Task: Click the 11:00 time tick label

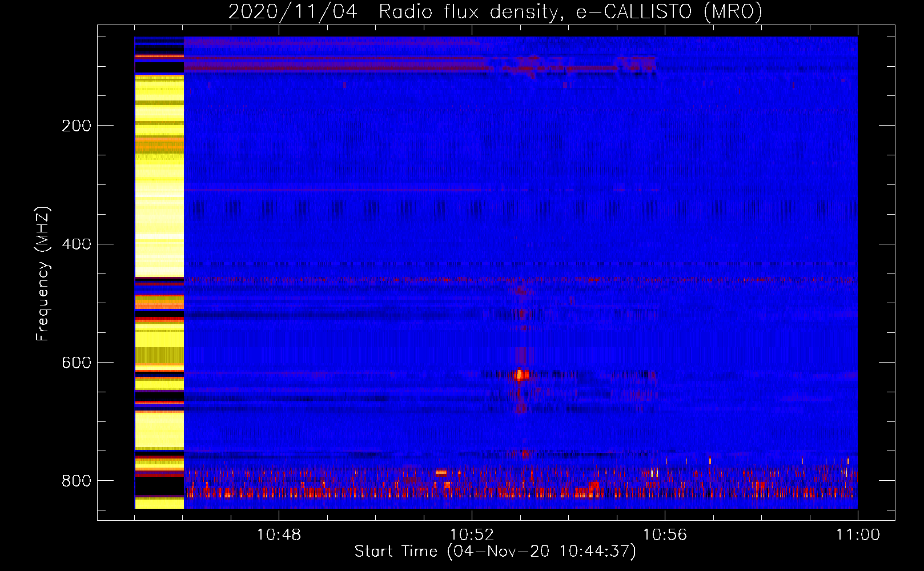Action: [858, 535]
